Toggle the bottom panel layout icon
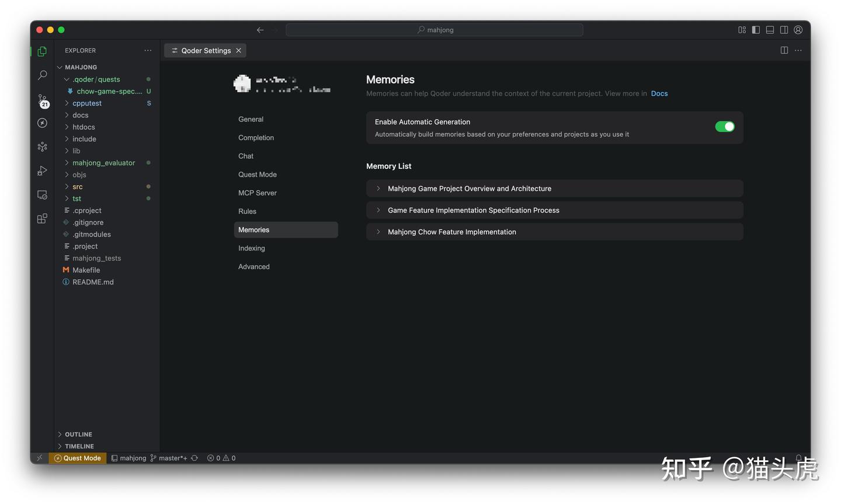841x504 pixels. coord(770,30)
